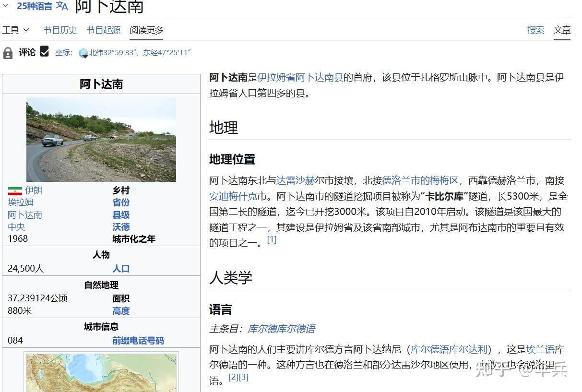Image resolution: width=582 pixels, height=392 pixels.
Task: Open the 节目起源 tab
Action: 103,30
